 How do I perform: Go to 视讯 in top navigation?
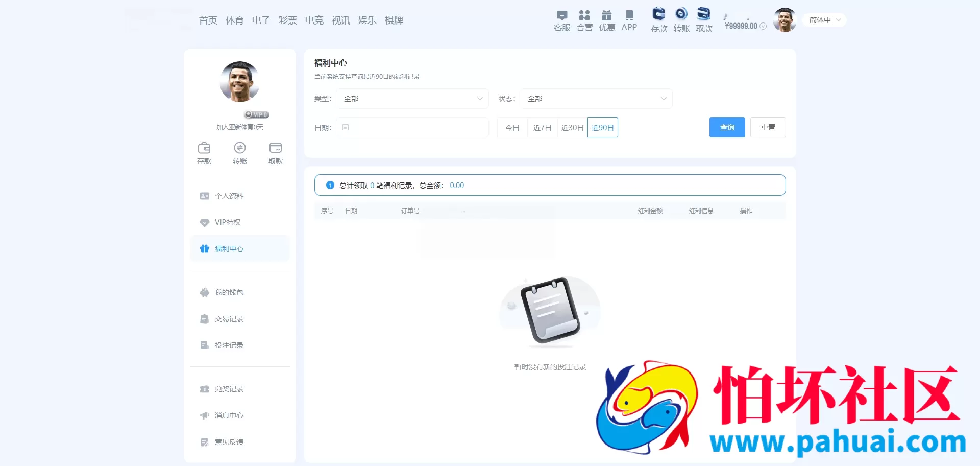point(341,20)
